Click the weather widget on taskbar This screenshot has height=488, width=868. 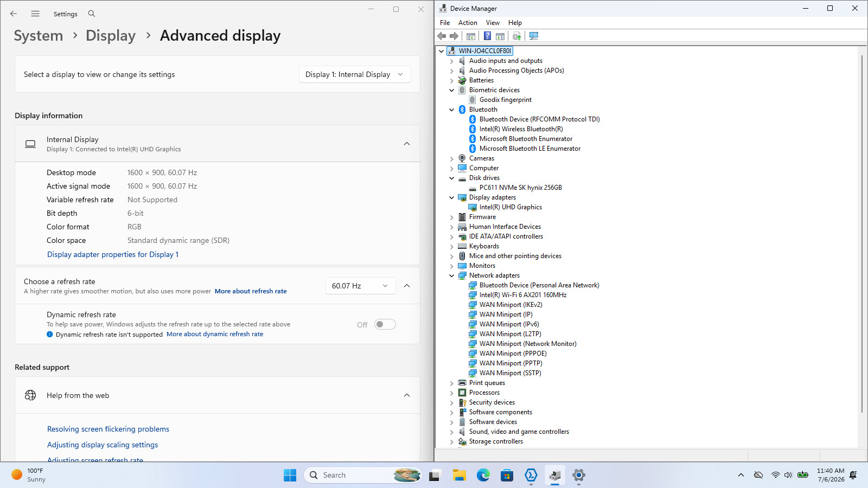29,475
